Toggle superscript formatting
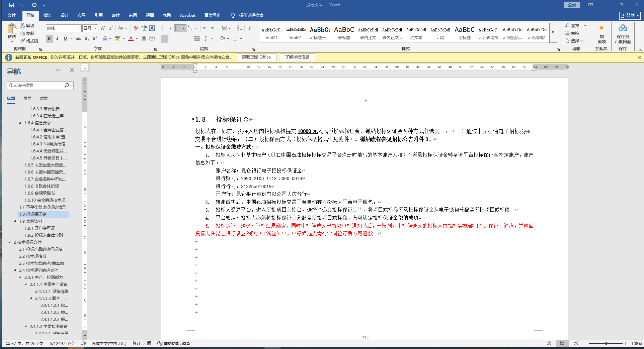The height and width of the screenshot is (349, 644). pyautogui.click(x=95, y=38)
